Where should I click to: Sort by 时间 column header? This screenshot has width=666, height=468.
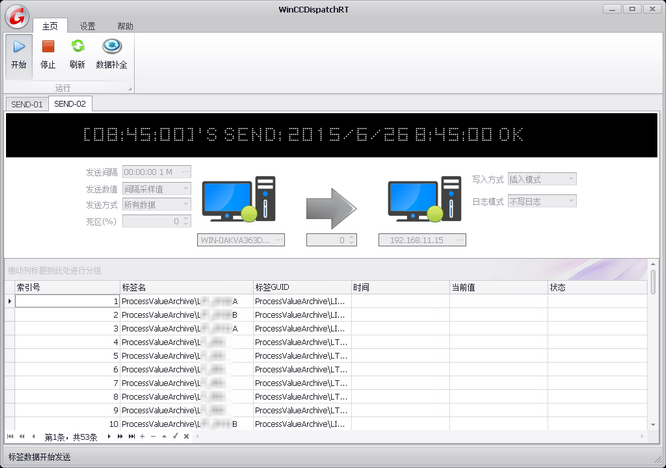point(401,288)
